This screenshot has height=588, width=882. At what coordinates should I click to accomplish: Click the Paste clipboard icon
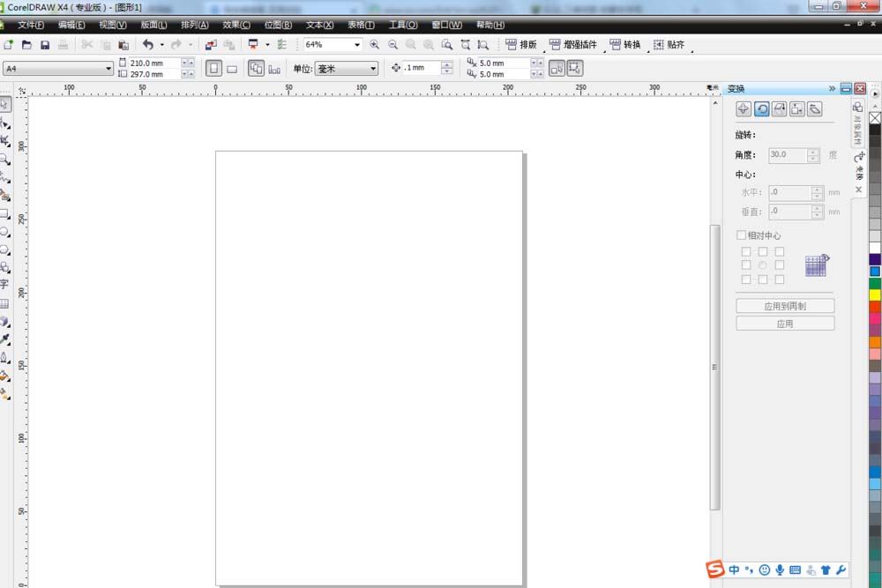pyautogui.click(x=123, y=44)
